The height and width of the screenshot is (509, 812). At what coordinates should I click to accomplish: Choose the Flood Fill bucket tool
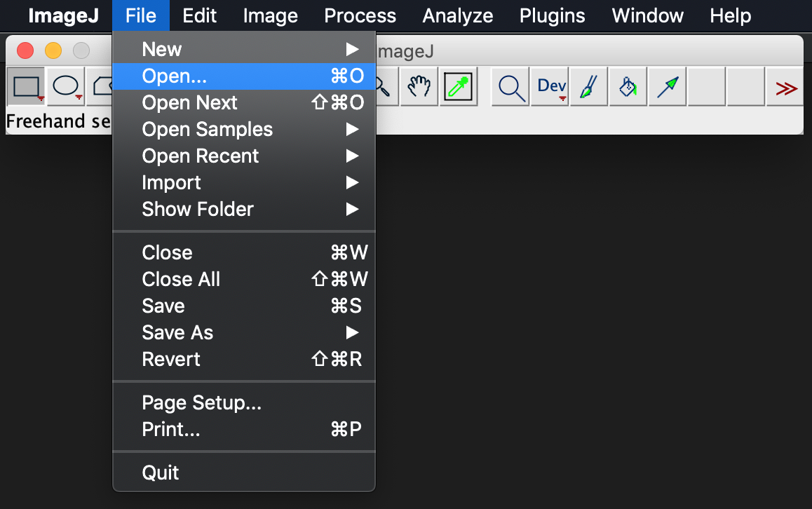click(628, 87)
